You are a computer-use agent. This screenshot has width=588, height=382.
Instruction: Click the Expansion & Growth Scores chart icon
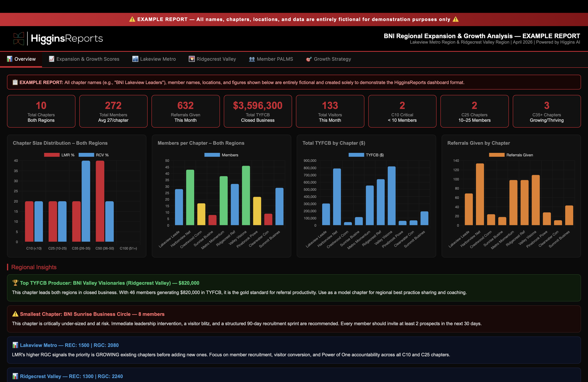[51, 59]
